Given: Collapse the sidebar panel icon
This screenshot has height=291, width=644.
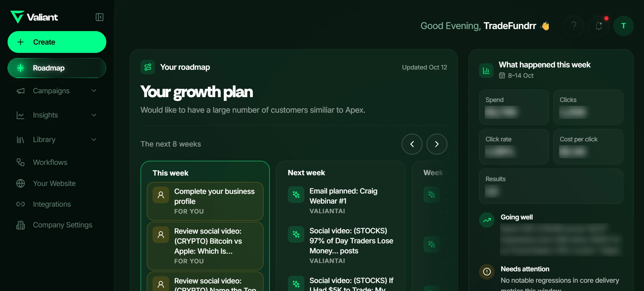Looking at the screenshot, I should (99, 17).
